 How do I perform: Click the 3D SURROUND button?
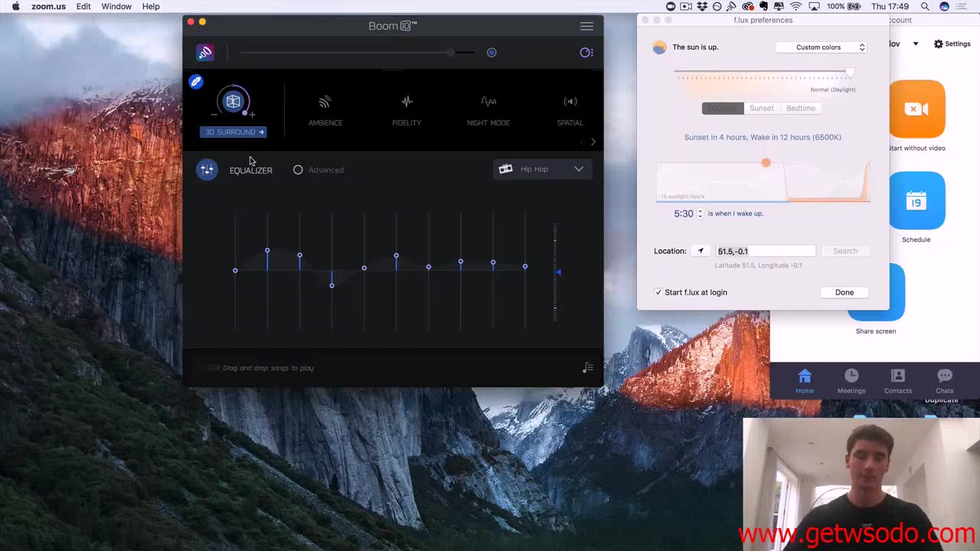tap(234, 132)
